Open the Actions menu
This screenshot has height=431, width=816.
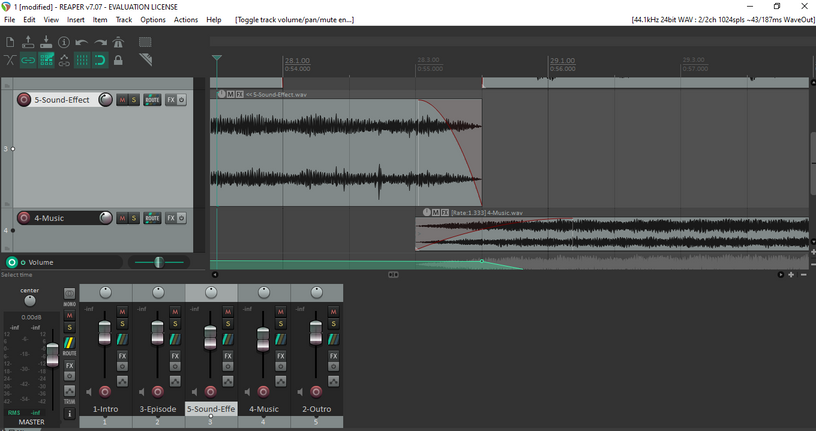186,20
